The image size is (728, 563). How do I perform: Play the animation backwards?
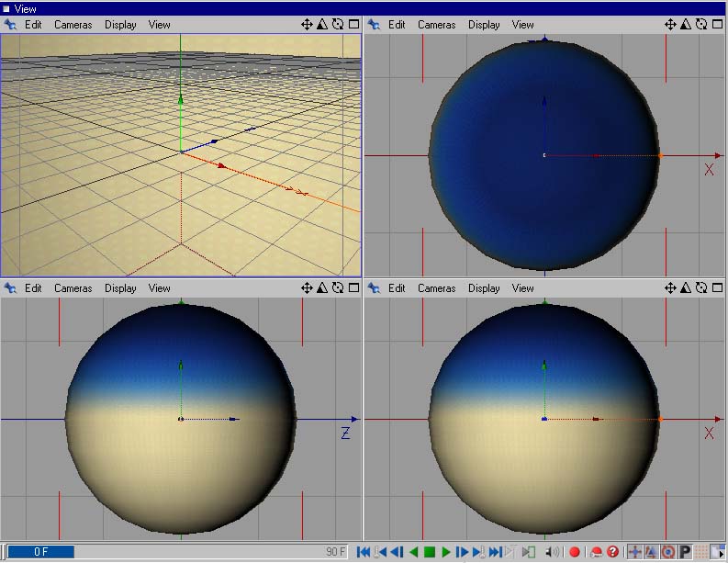[413, 552]
